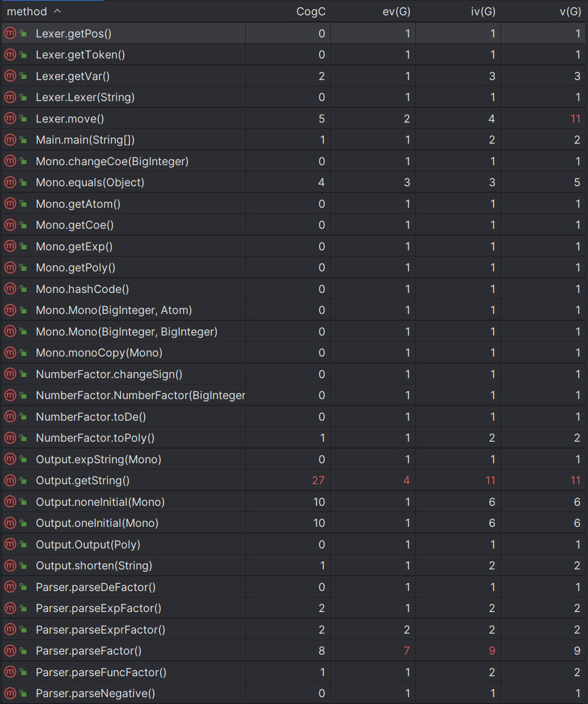The image size is (588, 704).
Task: Click the green public lock icon for Main.main(String[])
Action: click(x=23, y=140)
